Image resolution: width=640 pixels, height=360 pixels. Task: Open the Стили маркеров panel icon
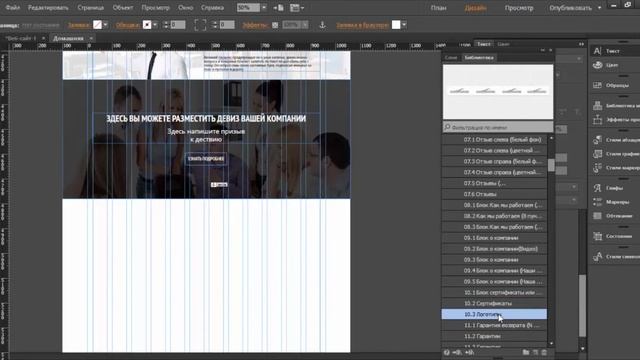click(x=598, y=168)
